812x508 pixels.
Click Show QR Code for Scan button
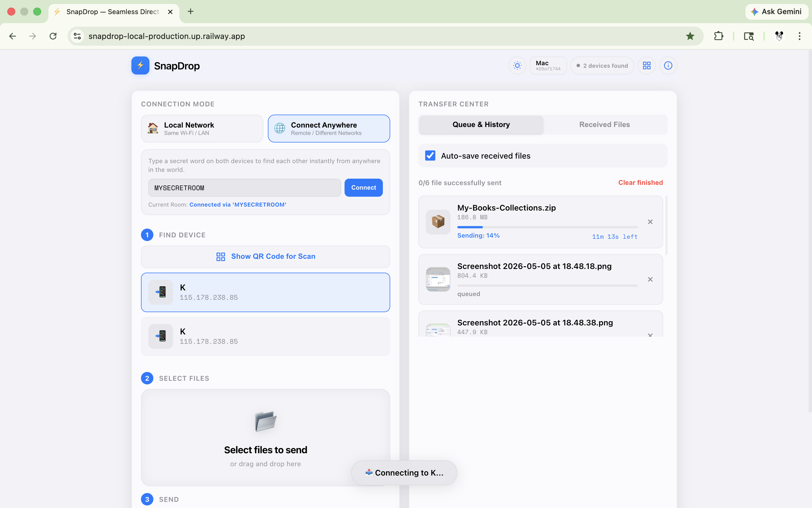click(265, 257)
